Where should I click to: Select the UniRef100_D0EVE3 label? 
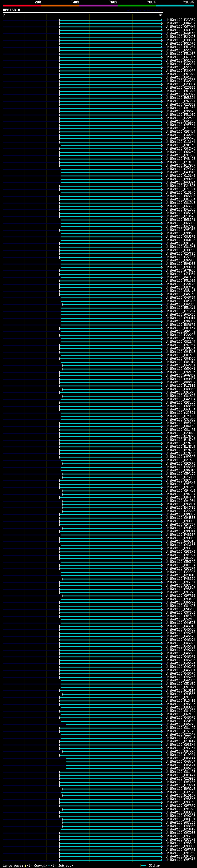click(180, 782)
